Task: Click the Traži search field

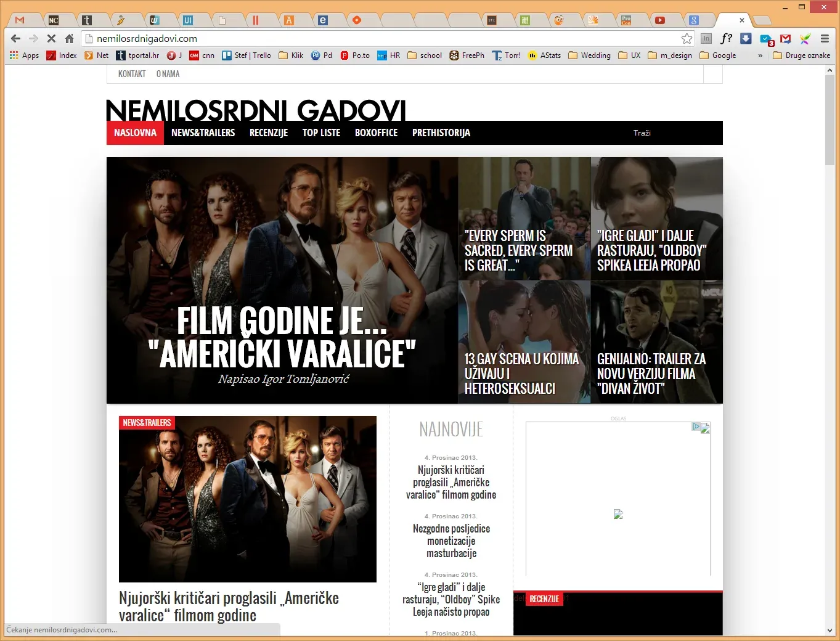Action: [672, 133]
